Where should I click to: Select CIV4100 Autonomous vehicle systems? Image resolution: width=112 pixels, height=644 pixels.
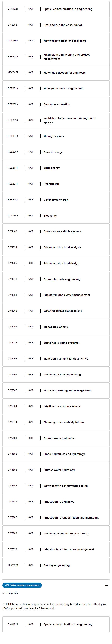click(x=56, y=231)
